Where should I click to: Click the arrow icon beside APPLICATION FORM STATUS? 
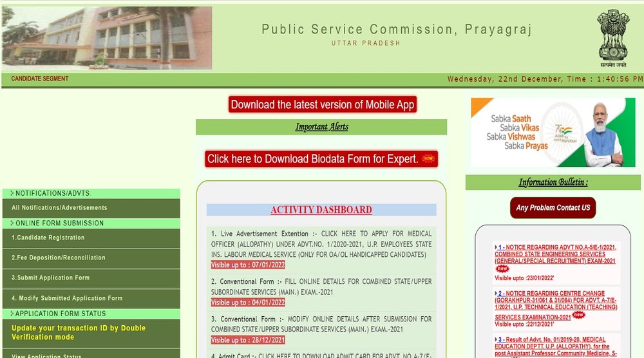(x=12, y=314)
